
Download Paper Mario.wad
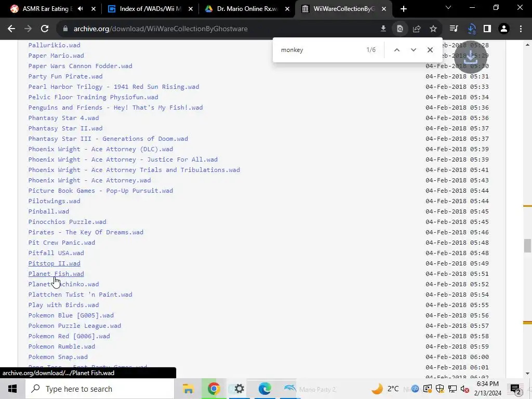click(56, 56)
